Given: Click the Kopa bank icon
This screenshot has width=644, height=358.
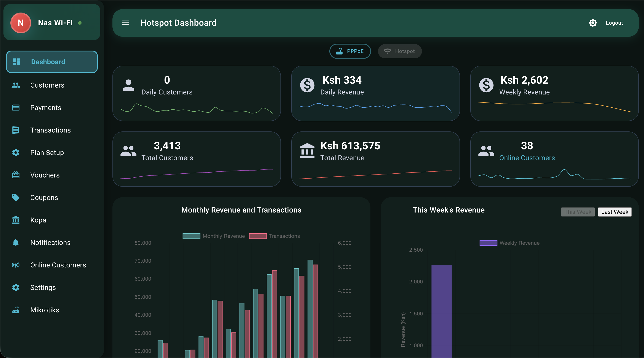Looking at the screenshot, I should [16, 220].
